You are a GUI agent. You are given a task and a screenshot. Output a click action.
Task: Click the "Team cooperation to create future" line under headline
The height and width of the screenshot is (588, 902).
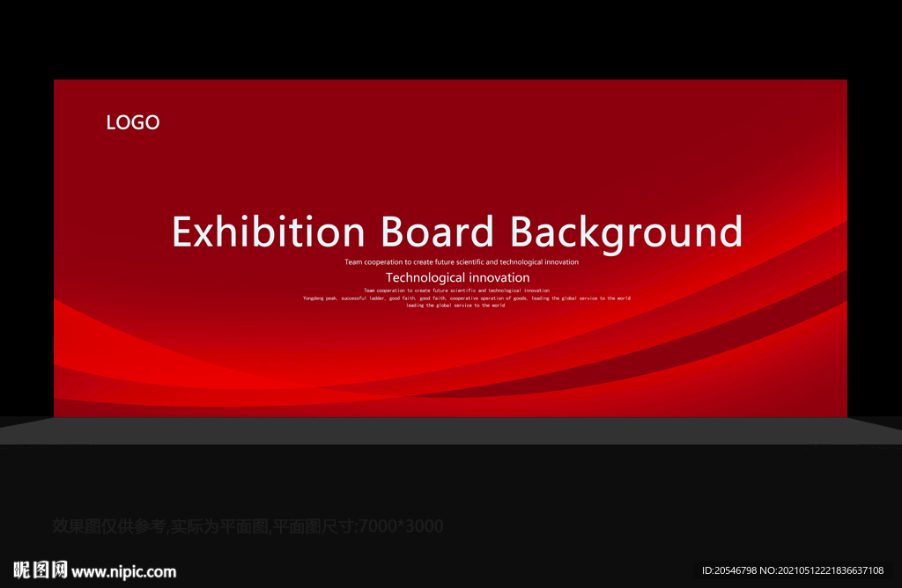click(462, 262)
